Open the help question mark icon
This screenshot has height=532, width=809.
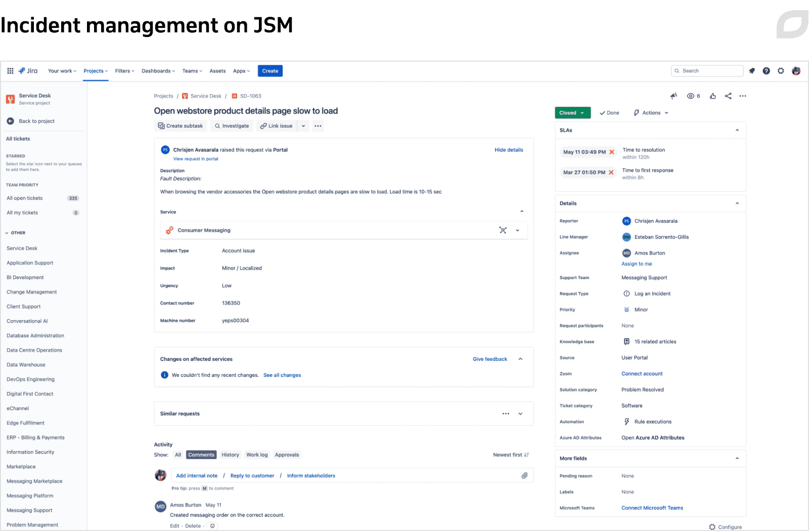(767, 71)
